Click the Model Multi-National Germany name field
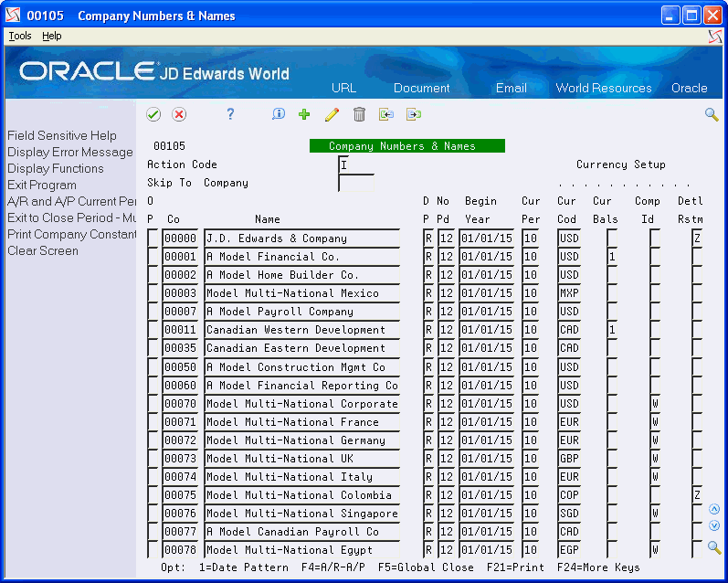The image size is (728, 583). (302, 440)
